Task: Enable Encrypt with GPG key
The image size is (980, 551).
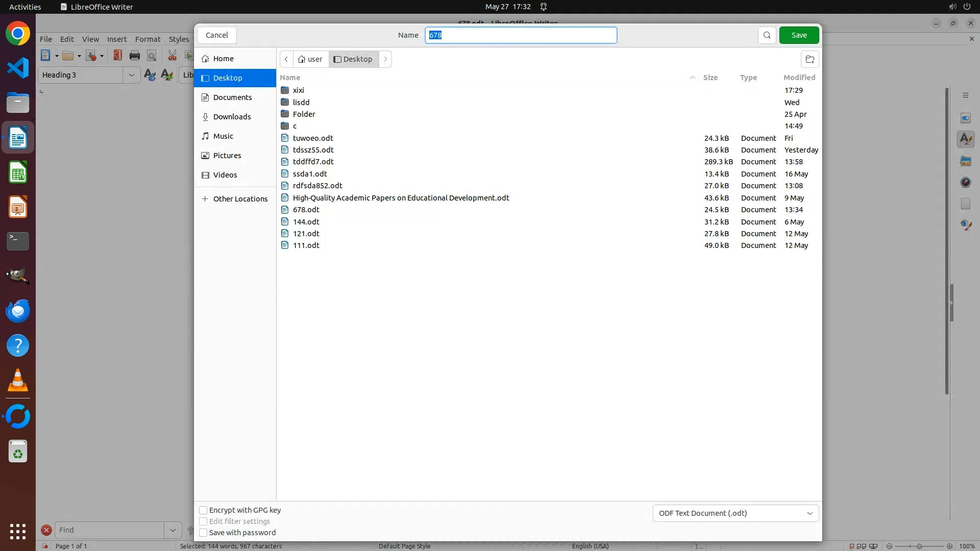Action: [x=203, y=510]
